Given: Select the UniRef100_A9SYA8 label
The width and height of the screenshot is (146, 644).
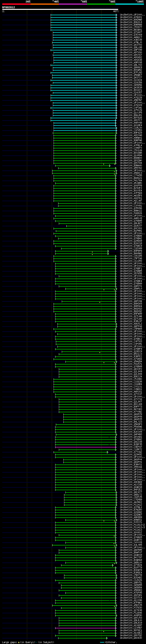Looking at the screenshot, I should coord(131,135).
